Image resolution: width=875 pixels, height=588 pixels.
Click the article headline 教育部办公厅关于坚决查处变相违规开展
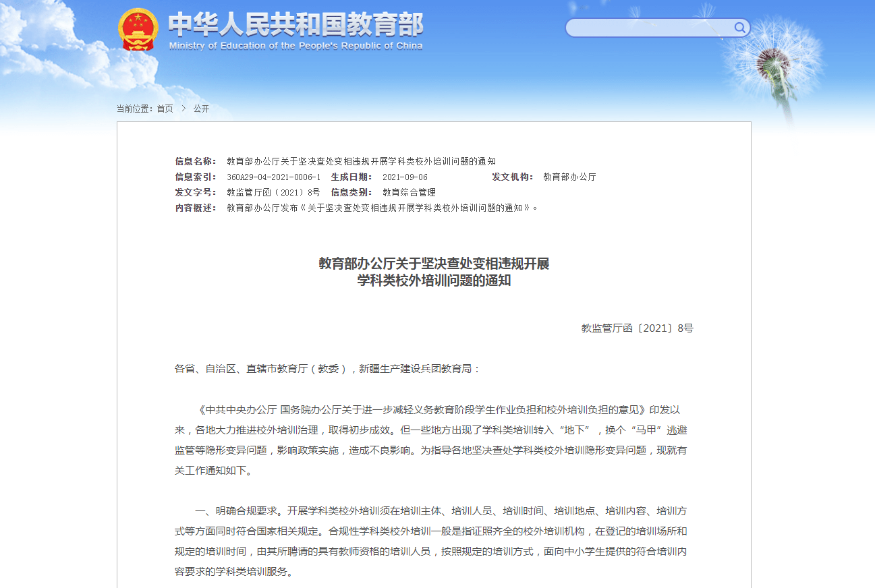(434, 263)
